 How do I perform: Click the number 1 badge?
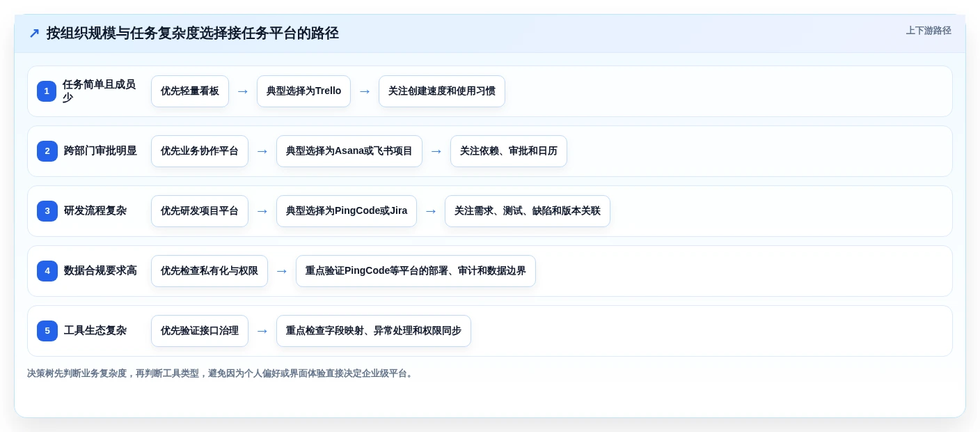47,91
